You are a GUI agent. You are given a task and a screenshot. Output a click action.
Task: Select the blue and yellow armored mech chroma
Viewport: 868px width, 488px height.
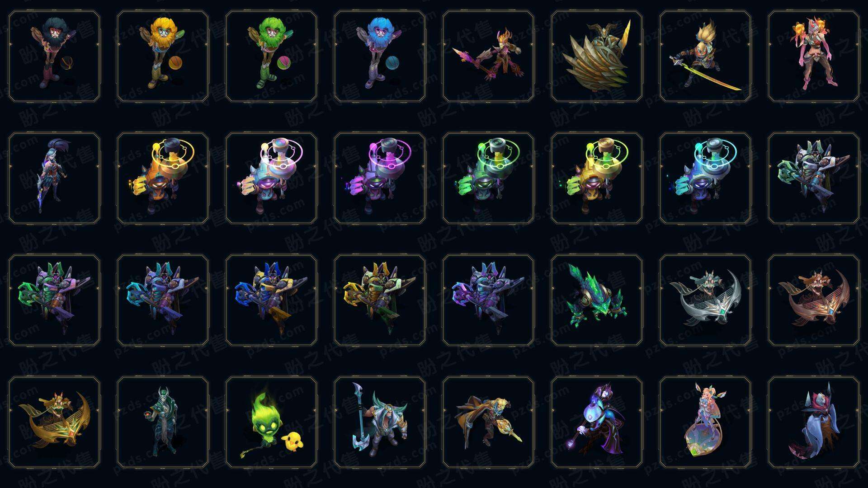pyautogui.click(x=271, y=300)
